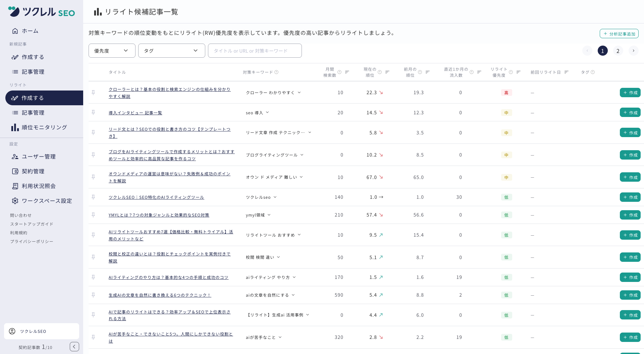Show help for 対策キーワード column
Viewport: 644px width, 354px height.
tap(276, 72)
